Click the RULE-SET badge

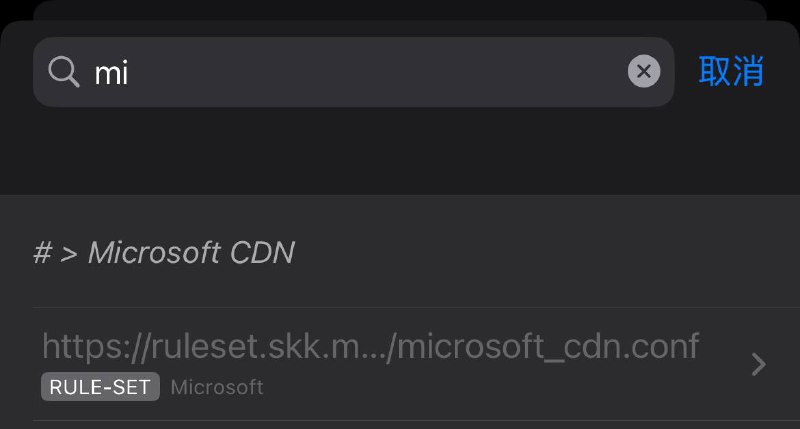pyautogui.click(x=100, y=387)
